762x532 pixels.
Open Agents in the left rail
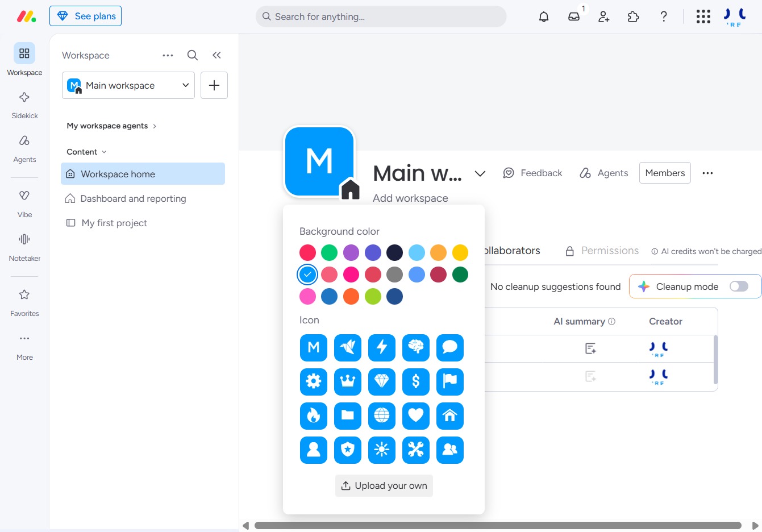[x=24, y=148]
